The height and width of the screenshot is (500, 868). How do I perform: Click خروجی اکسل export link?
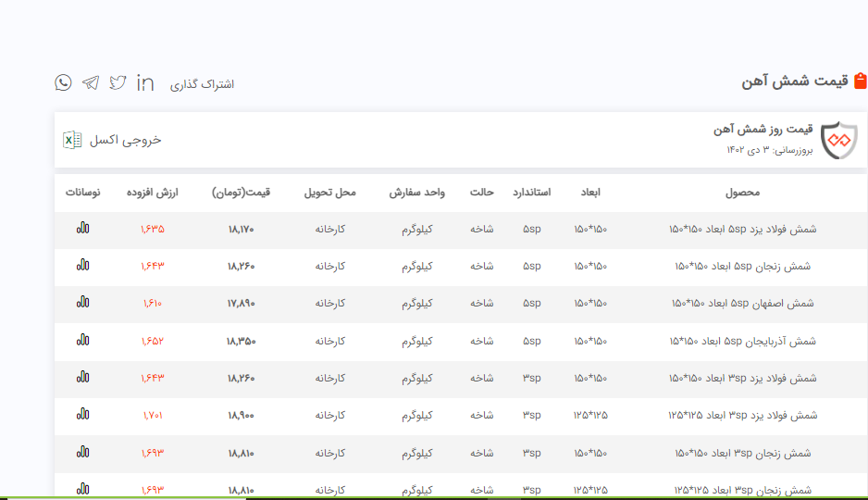tap(125, 140)
